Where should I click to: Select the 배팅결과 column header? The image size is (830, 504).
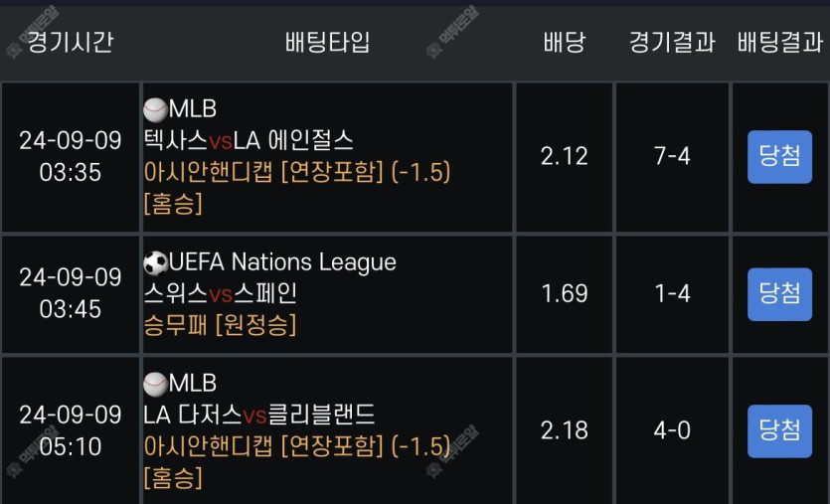pyautogui.click(x=780, y=43)
